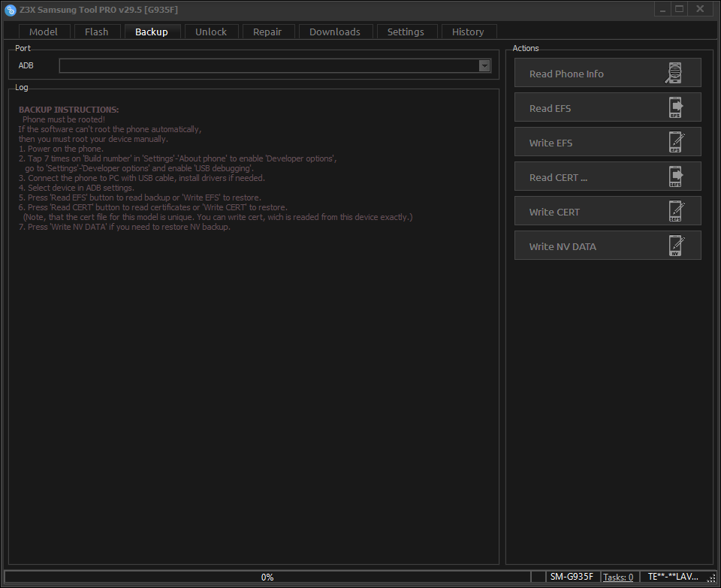
Task: Click the magnifier icon on Read Phone Info
Action: [x=674, y=73]
